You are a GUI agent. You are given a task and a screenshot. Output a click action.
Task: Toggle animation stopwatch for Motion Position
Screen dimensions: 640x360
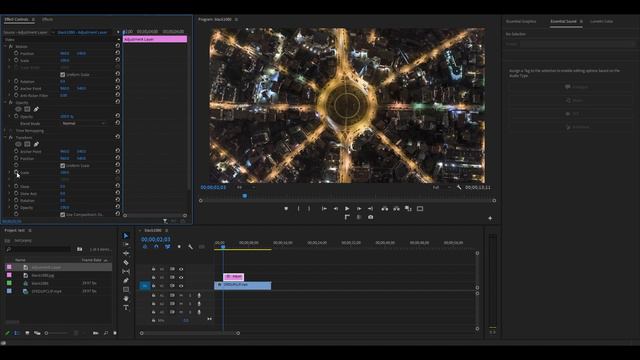coord(16,53)
